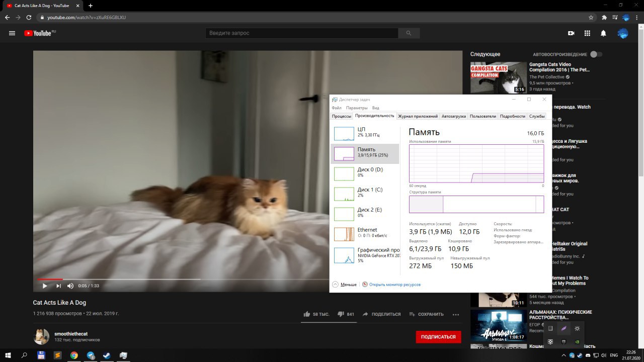
Task: Switch to Процессы tab
Action: (342, 116)
